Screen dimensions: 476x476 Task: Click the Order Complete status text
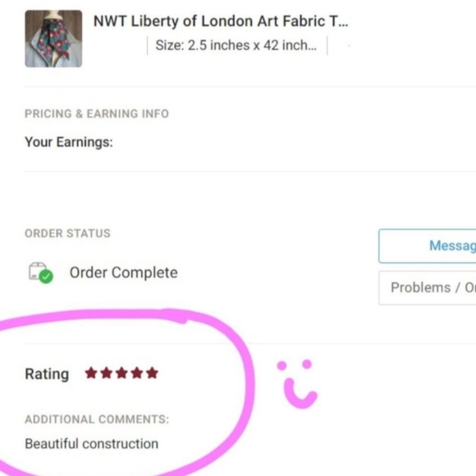[x=124, y=272]
